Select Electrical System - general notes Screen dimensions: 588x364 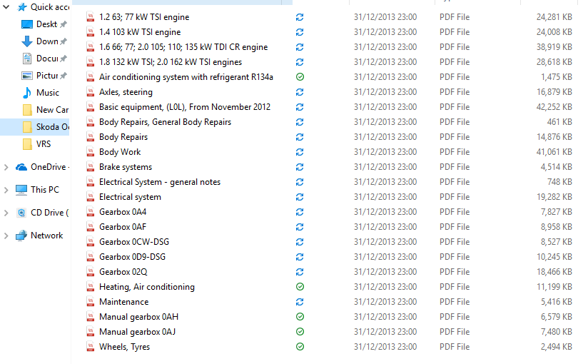pos(160,182)
